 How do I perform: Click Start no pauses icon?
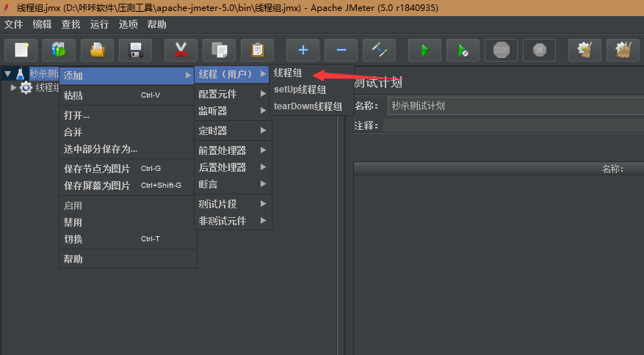click(x=463, y=50)
